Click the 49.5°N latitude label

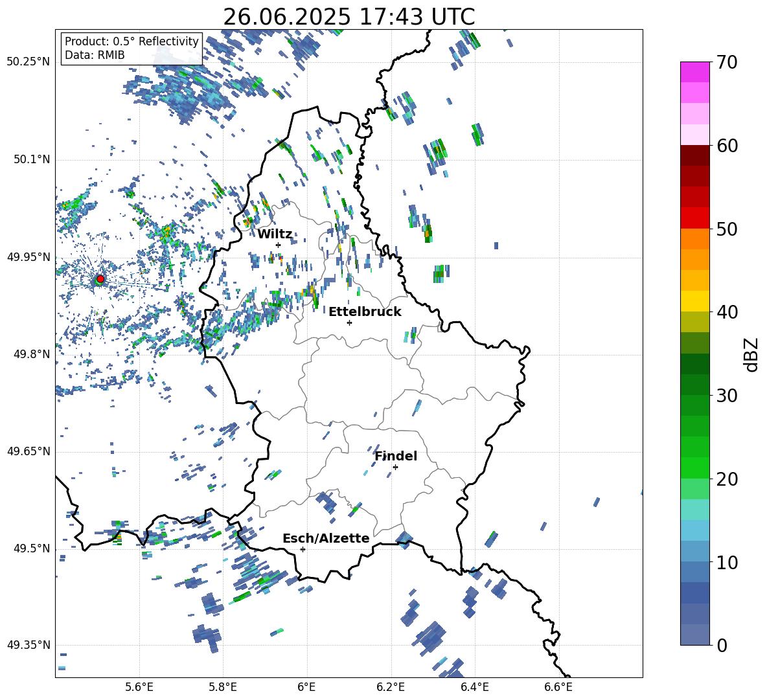32,549
